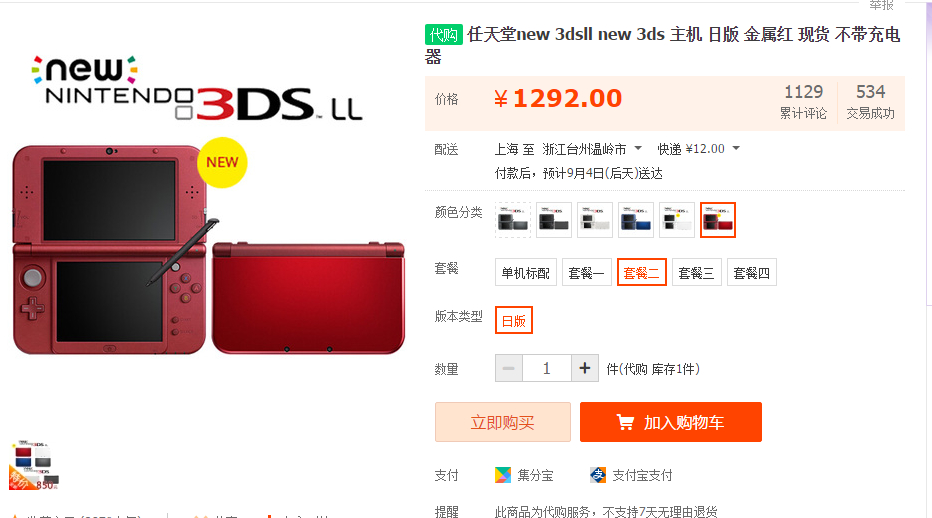Click the 集分宝 payment icon
Image resolution: width=932 pixels, height=518 pixels.
click(x=503, y=475)
